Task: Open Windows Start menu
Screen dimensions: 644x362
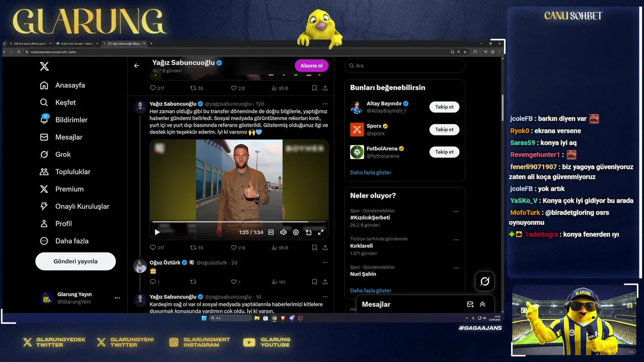Action: [x=204, y=318]
